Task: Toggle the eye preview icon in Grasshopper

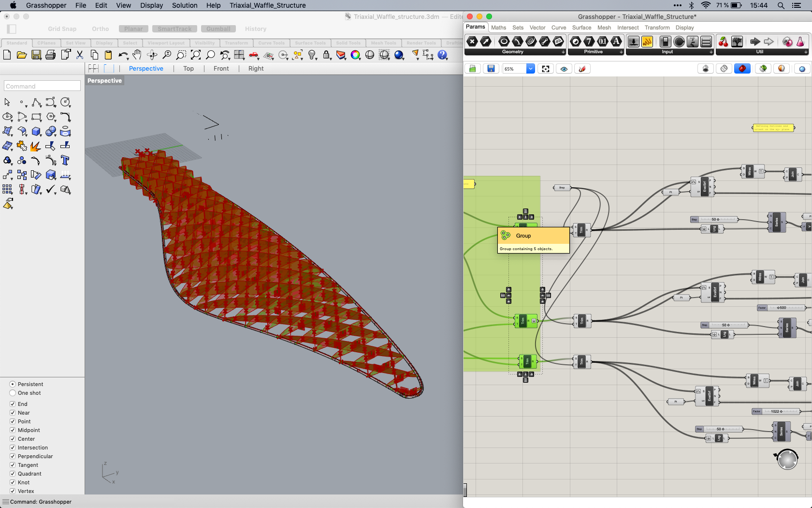Action: tap(564, 69)
